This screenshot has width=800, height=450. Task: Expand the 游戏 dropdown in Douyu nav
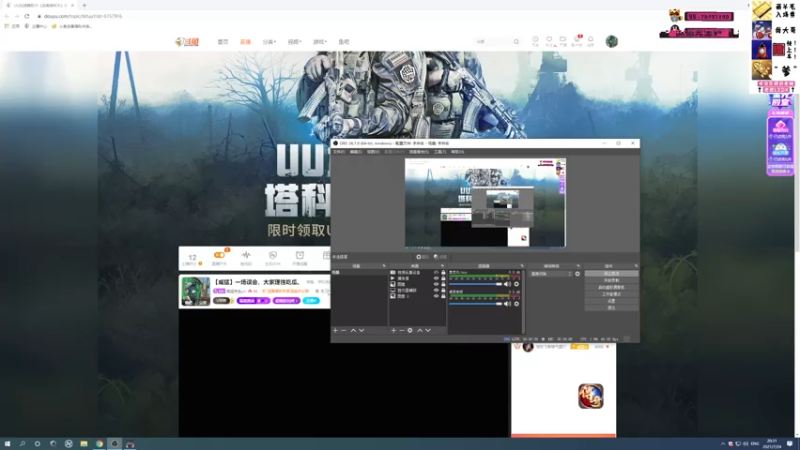tap(319, 42)
